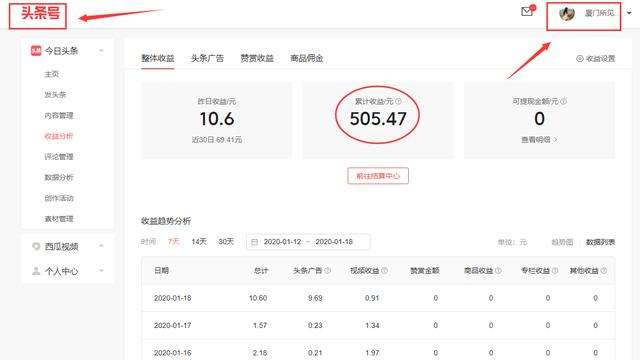Click the calendar icon in date range
The height and width of the screenshot is (360, 640).
pos(254,242)
